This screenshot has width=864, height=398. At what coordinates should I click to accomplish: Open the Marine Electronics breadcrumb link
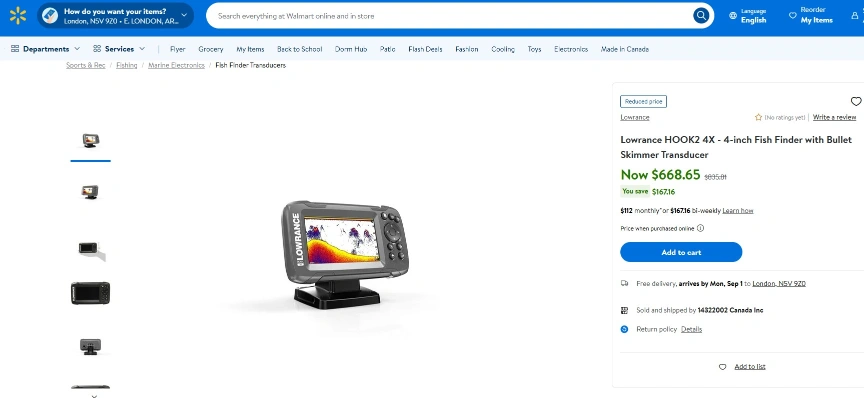pyautogui.click(x=176, y=65)
